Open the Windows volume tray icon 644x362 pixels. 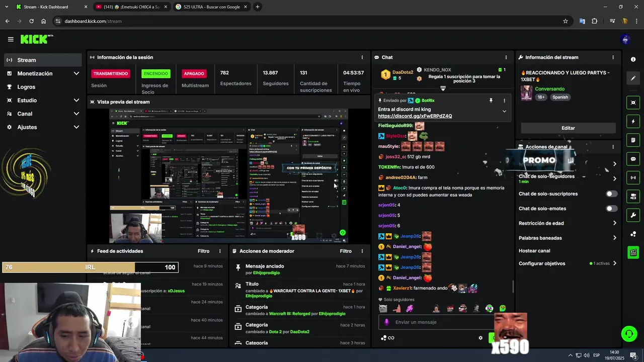click(x=587, y=355)
